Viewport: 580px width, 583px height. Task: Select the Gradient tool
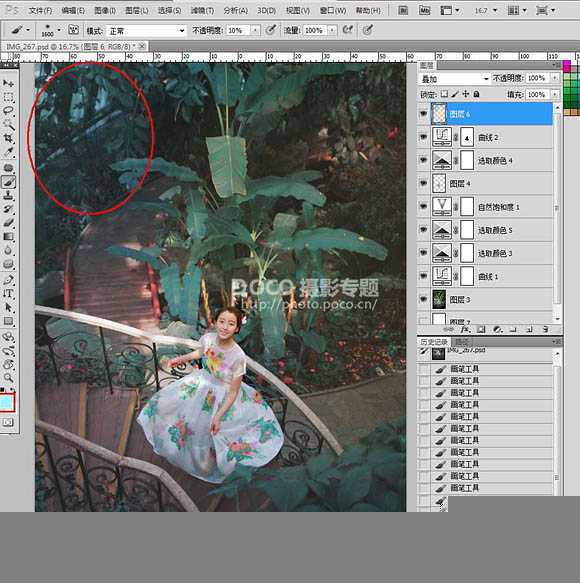click(x=8, y=236)
